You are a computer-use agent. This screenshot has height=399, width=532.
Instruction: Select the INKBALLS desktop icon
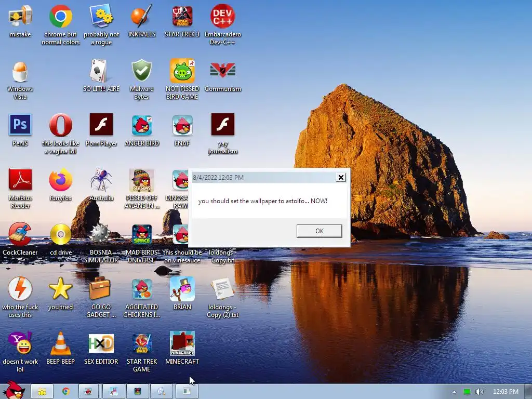[141, 21]
